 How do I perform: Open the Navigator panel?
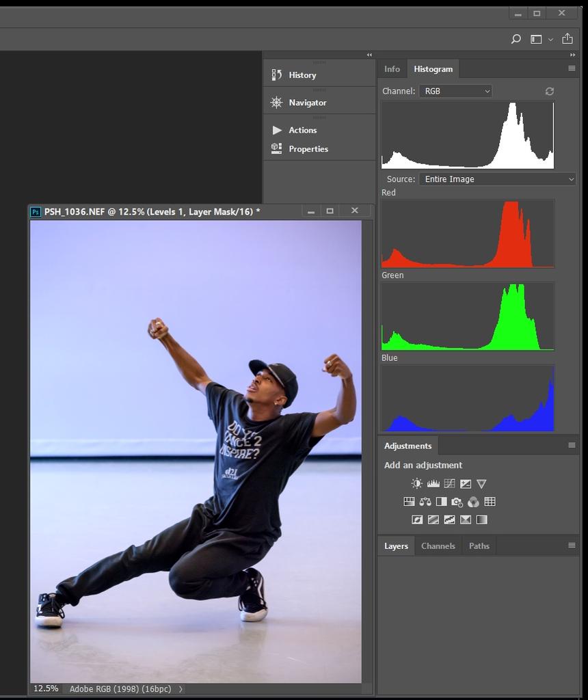click(x=307, y=103)
